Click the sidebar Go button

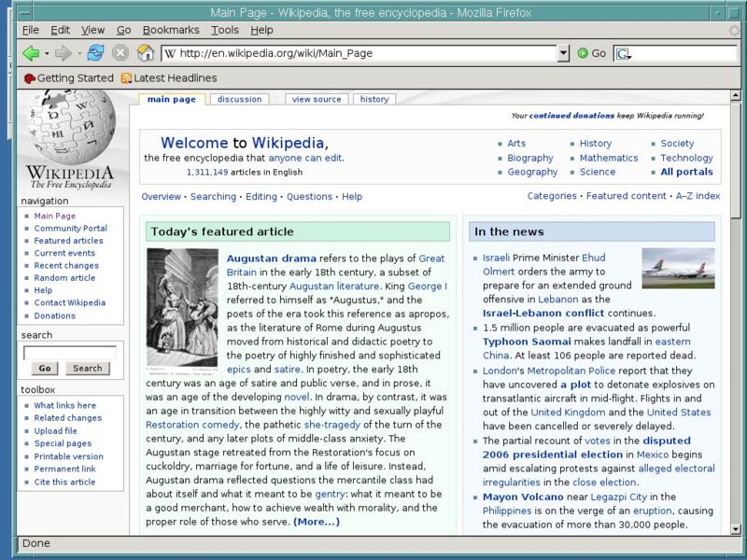click(45, 368)
